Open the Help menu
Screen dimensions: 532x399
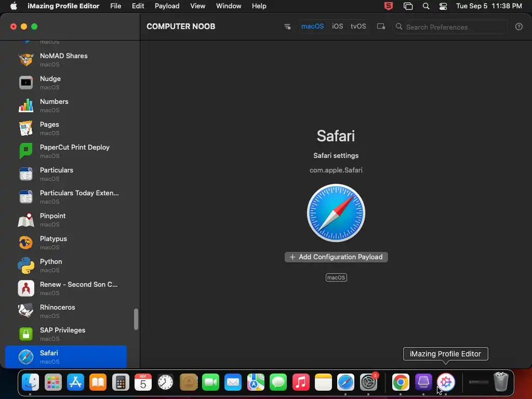coord(259,6)
